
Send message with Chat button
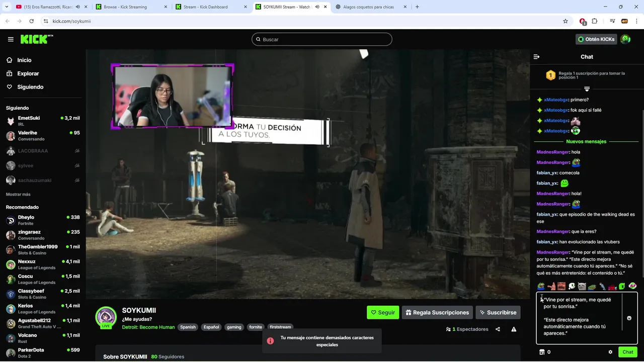coord(628,352)
